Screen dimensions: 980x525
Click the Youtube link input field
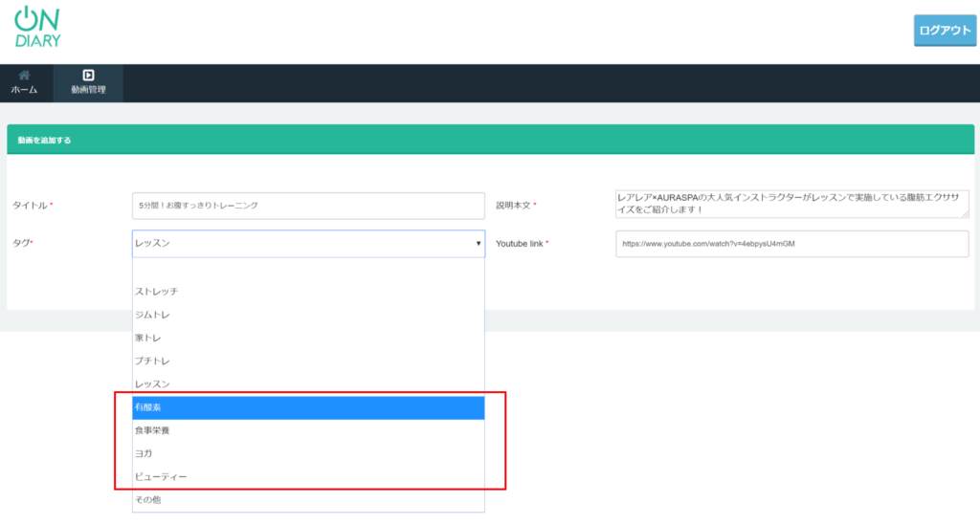(x=791, y=244)
